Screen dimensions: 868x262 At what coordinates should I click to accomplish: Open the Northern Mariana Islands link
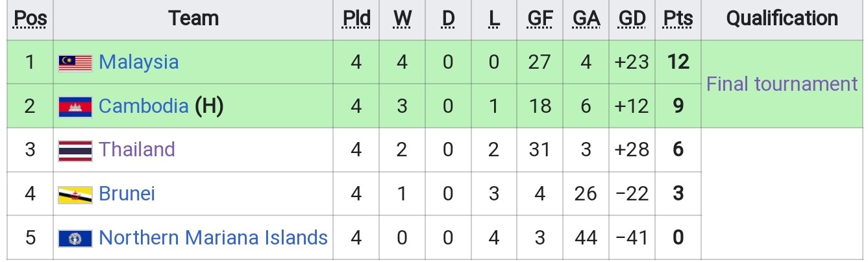213,237
